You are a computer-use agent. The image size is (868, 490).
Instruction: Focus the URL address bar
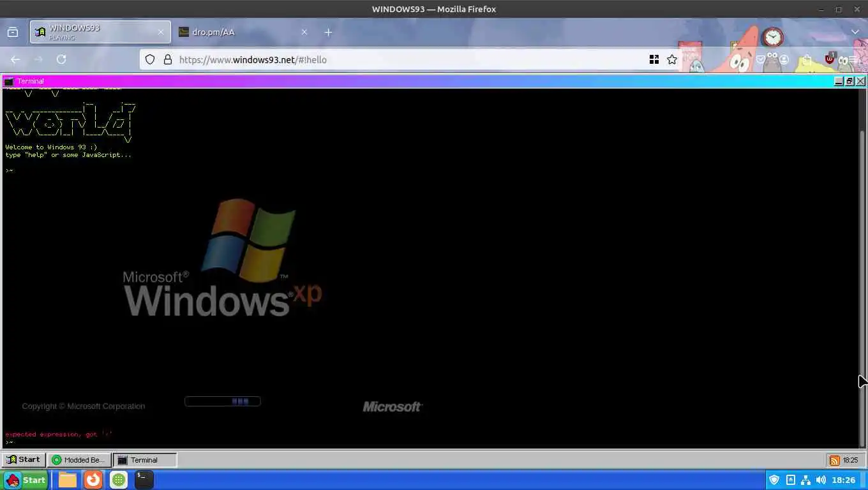tap(408, 59)
